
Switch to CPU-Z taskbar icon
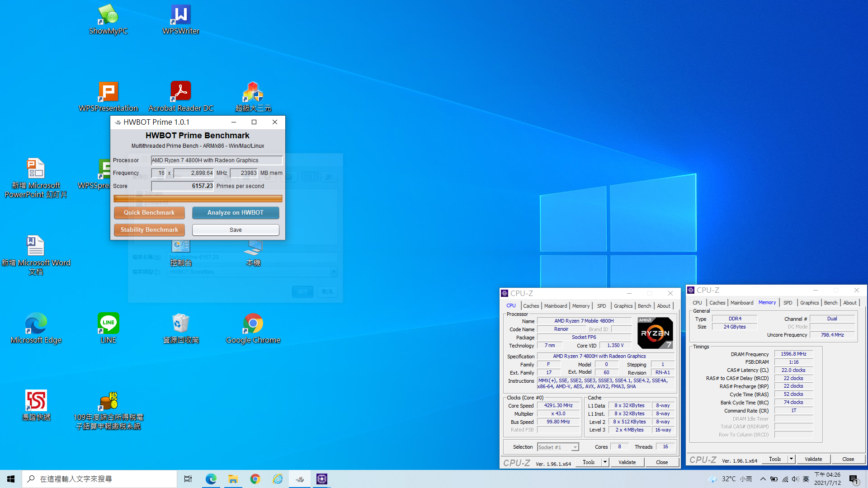[322, 479]
